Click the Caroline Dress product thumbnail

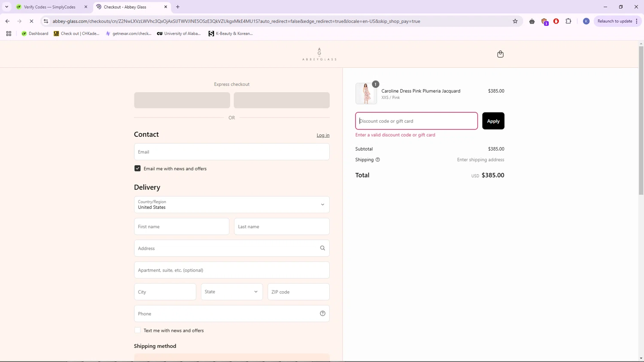(366, 94)
